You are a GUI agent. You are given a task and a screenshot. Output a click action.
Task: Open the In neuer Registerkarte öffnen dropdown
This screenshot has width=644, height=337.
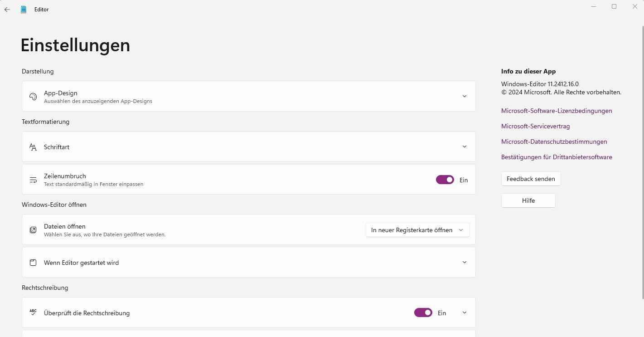pos(417,230)
